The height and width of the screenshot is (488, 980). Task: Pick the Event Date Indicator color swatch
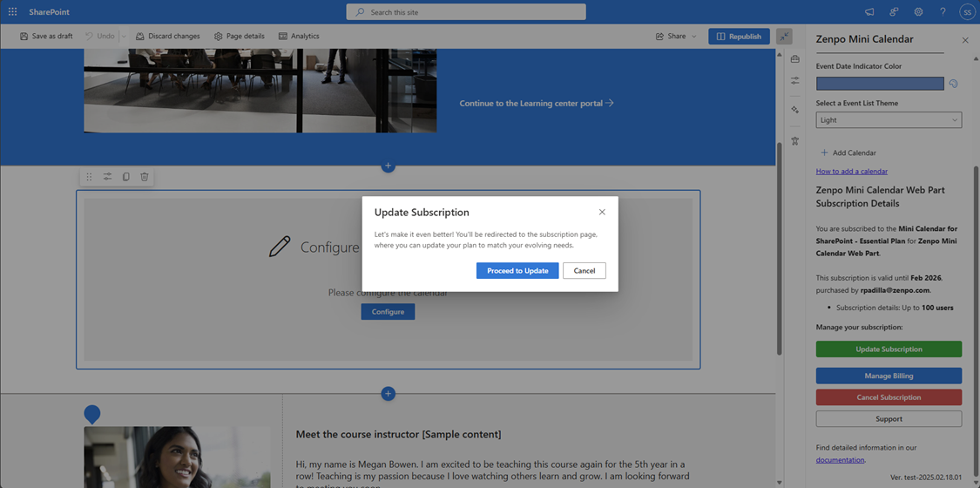pos(879,84)
